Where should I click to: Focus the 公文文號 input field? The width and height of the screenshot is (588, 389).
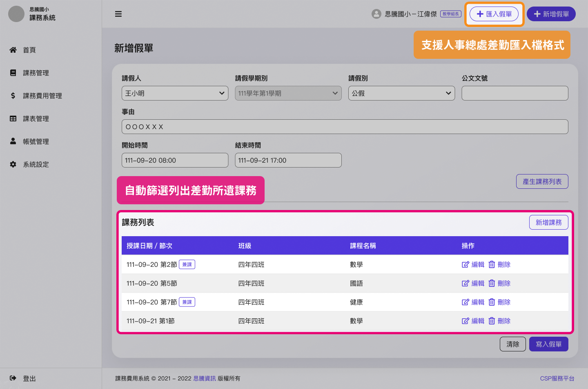click(x=514, y=93)
